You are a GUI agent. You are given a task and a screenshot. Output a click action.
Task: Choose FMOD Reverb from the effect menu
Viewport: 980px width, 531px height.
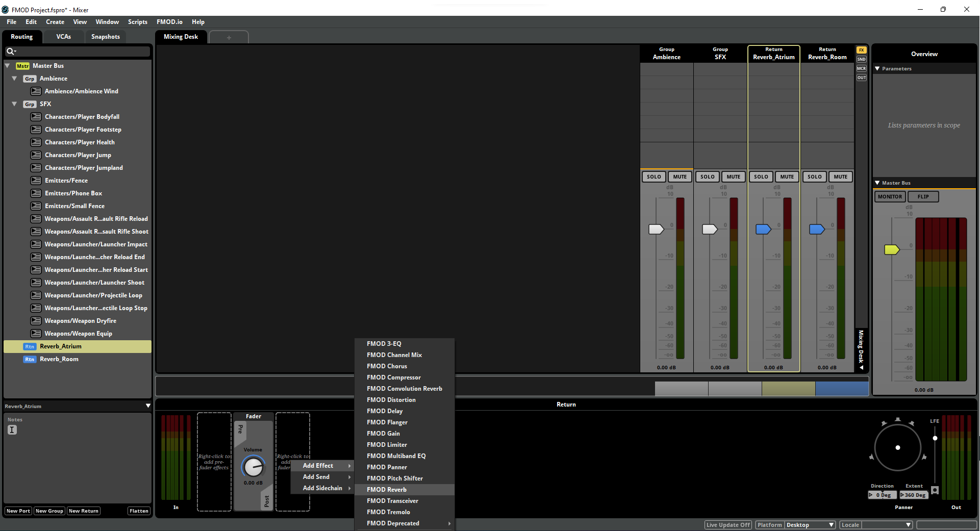click(x=405, y=490)
